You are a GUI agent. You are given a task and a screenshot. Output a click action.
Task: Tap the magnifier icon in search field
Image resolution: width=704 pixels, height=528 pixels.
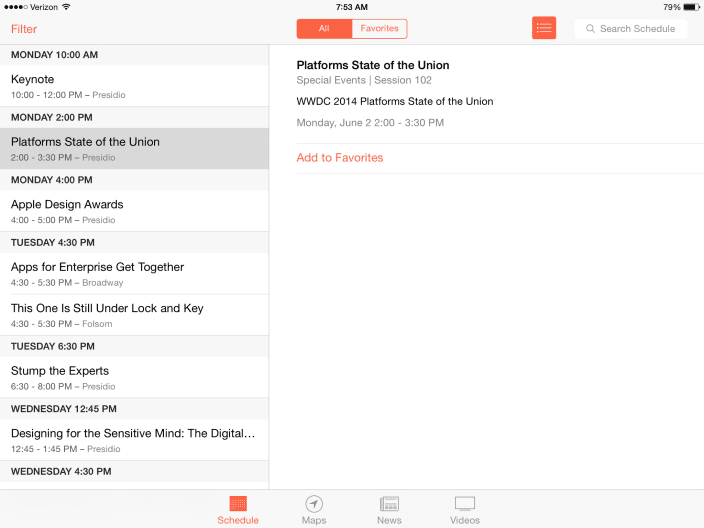tap(591, 29)
